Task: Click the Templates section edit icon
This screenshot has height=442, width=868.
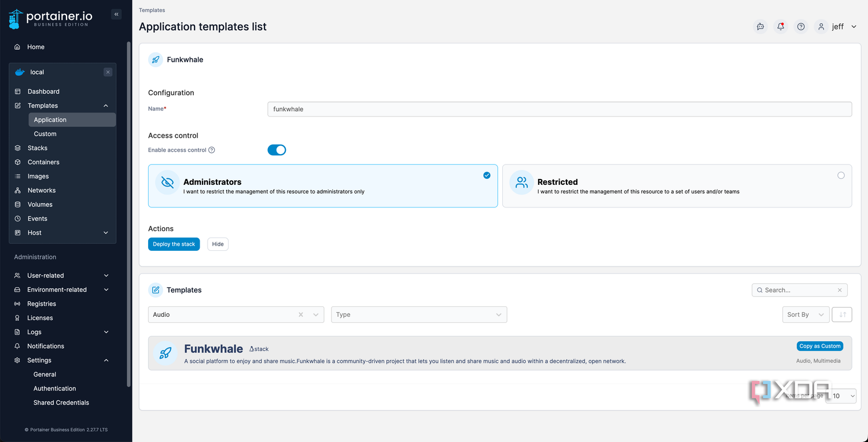Action: point(156,290)
